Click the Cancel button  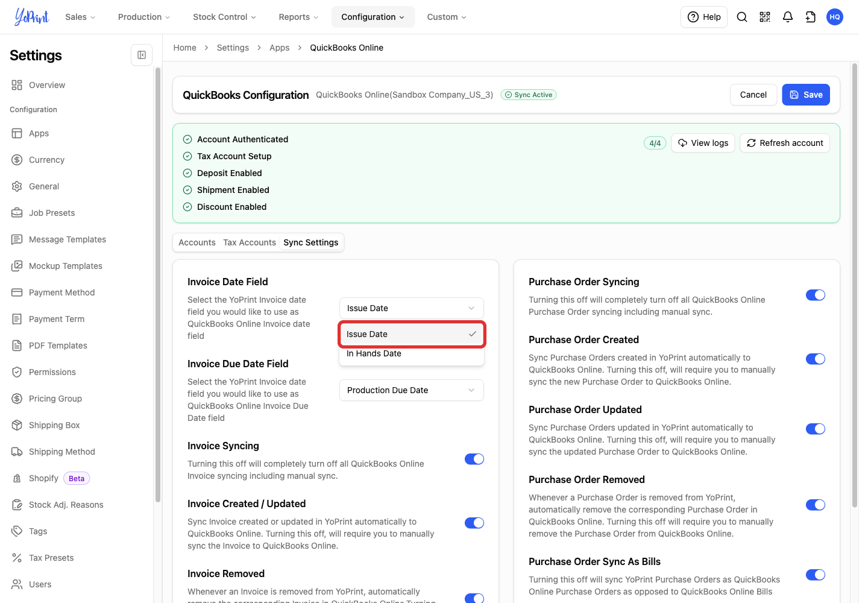753,95
